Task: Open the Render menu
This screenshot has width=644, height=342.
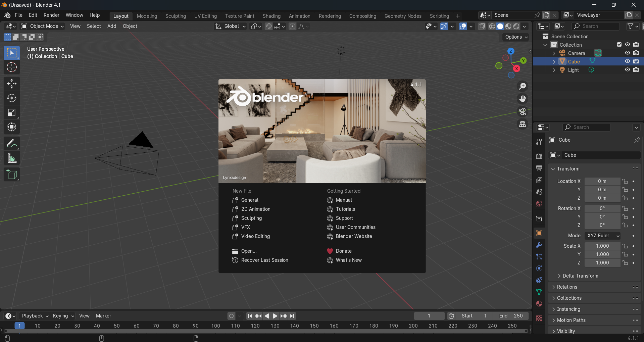Action: [51, 15]
